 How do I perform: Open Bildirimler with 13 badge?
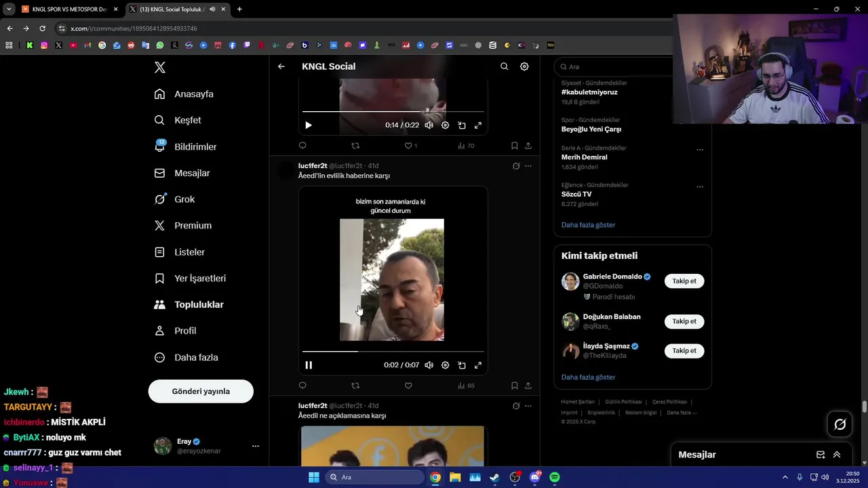coord(185,146)
